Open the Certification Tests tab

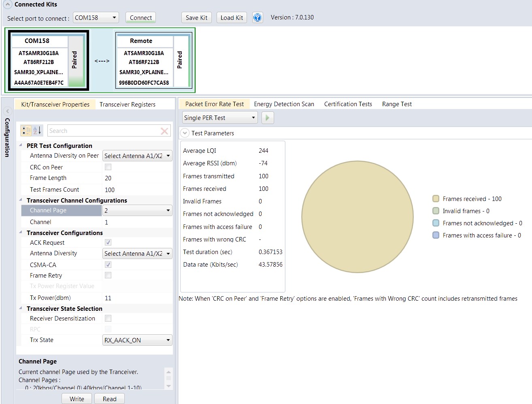pos(348,104)
